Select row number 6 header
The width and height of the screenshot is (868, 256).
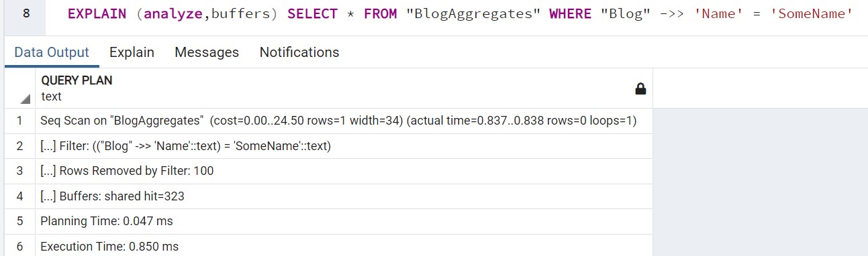(x=19, y=246)
